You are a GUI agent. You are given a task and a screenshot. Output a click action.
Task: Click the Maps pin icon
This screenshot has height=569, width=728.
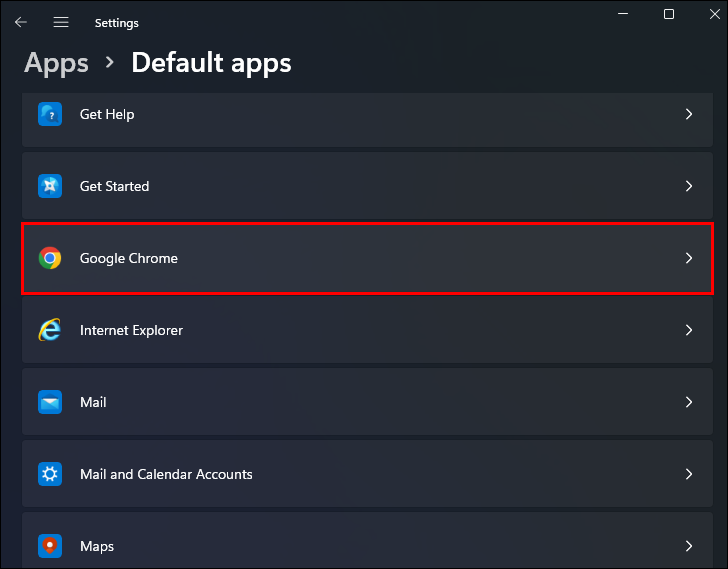coord(50,546)
